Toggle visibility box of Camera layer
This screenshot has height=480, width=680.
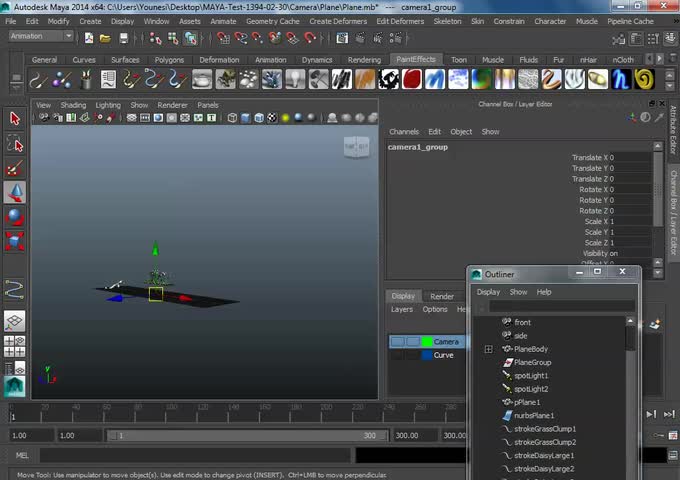pyautogui.click(x=397, y=342)
